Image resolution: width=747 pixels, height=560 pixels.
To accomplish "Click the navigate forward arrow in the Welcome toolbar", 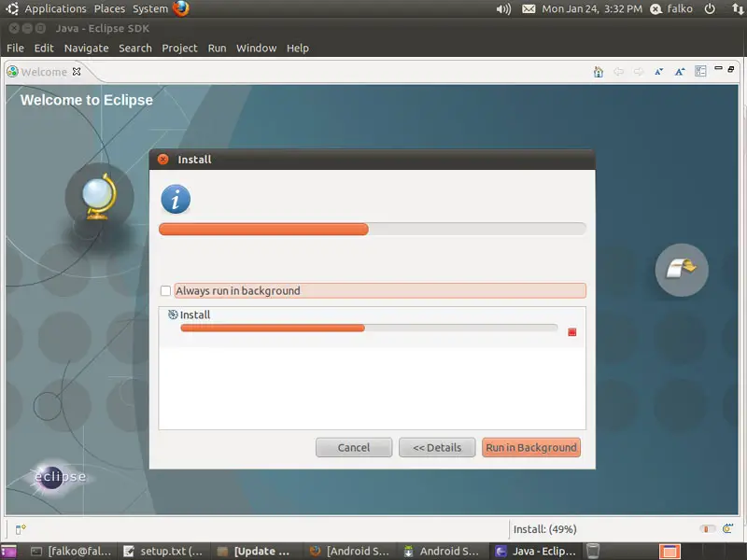I will [639, 72].
